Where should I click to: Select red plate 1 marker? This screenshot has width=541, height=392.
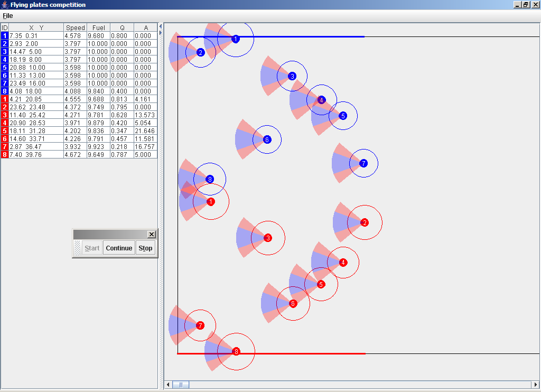[x=211, y=201]
